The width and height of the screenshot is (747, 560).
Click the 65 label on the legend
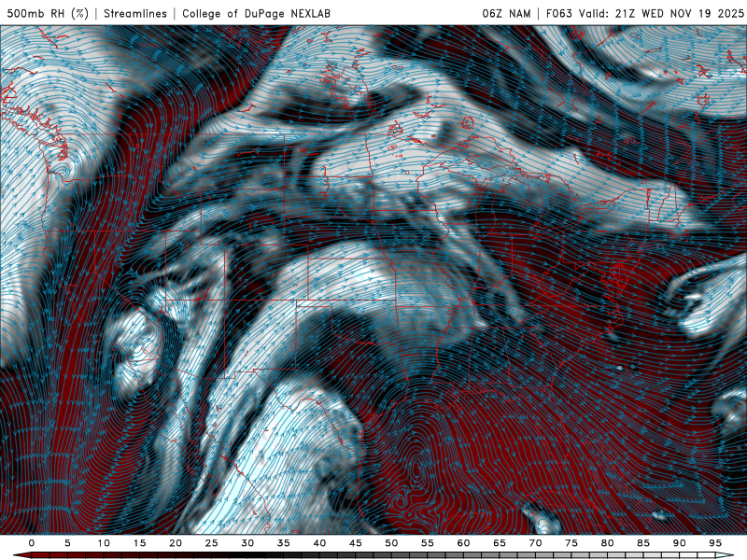[x=500, y=543]
